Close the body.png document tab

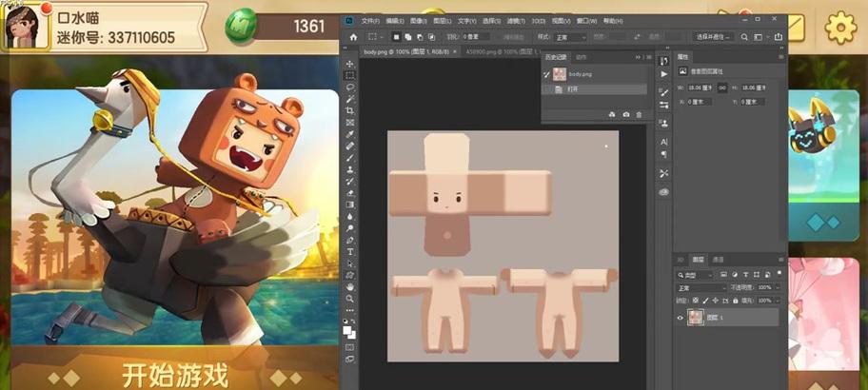point(455,51)
